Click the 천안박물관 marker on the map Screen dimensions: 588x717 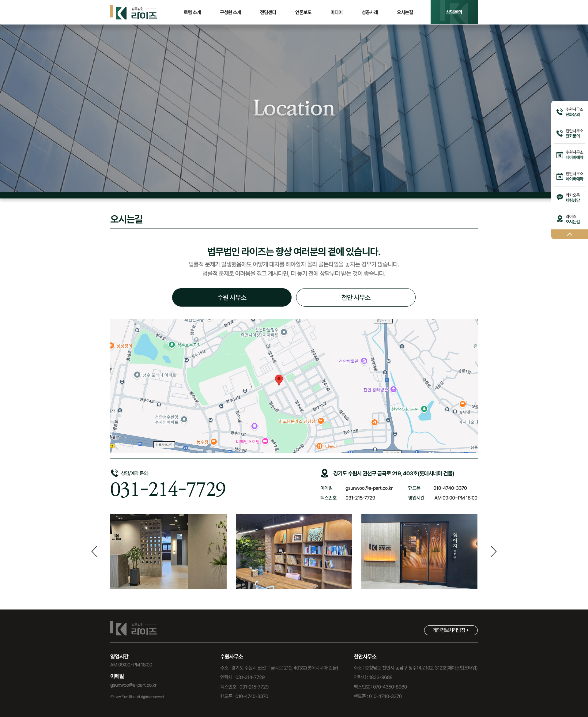tap(364, 361)
